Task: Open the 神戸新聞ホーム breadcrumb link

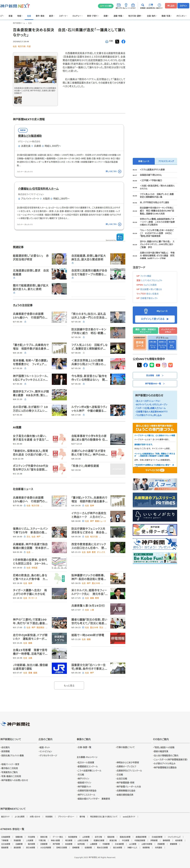Action: click(19, 23)
